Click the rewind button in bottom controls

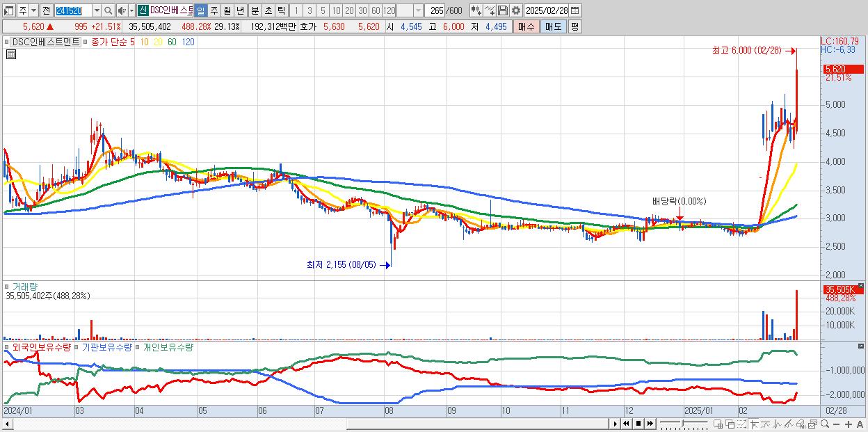point(626,424)
